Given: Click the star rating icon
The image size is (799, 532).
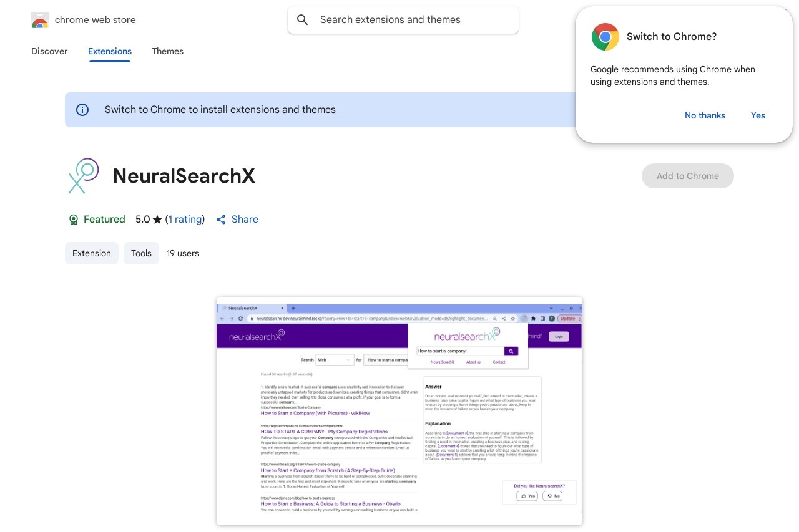Looking at the screenshot, I should pyautogui.click(x=157, y=220).
